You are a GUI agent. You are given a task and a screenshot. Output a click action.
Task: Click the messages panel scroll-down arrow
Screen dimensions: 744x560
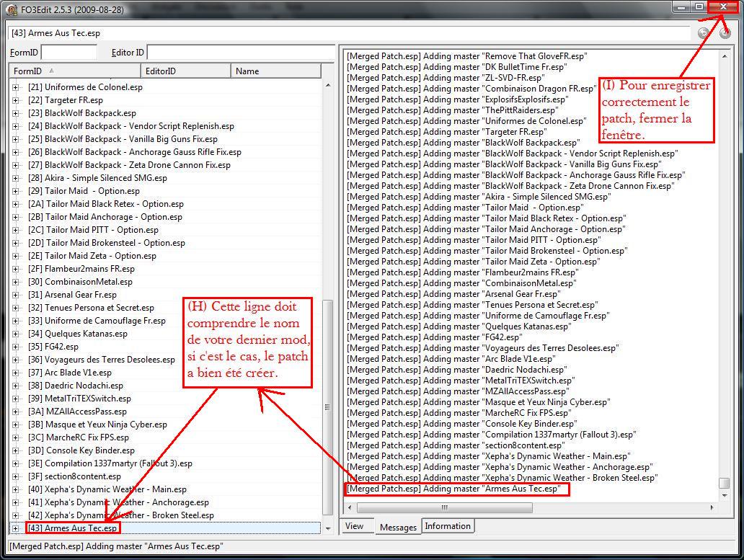[724, 496]
